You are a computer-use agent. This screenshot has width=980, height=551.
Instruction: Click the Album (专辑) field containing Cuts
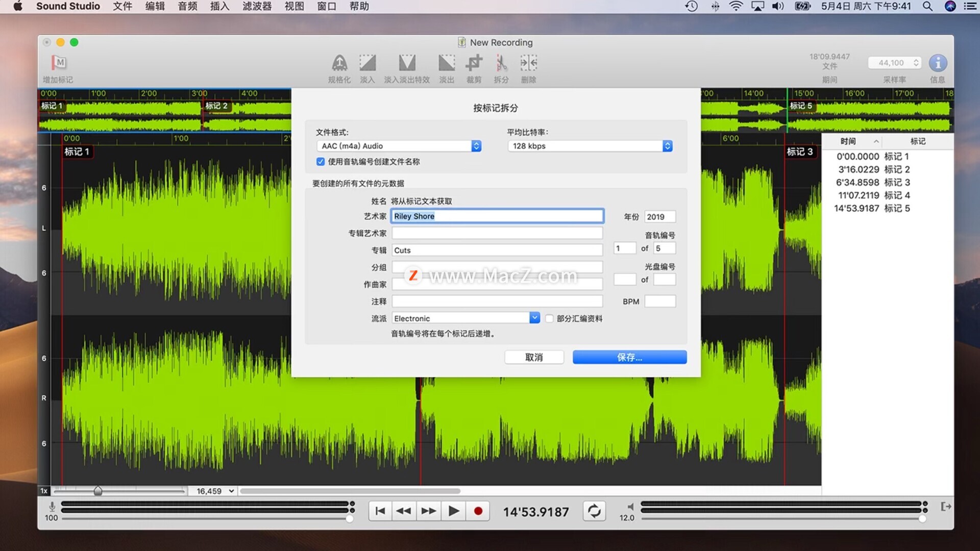pyautogui.click(x=497, y=250)
